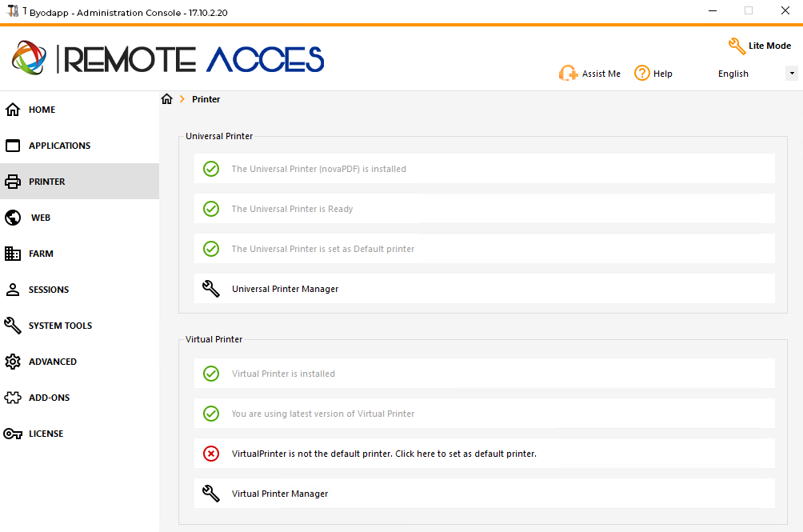Screen dimensions: 803x532
Task: Click 'Universal Printer is Ready' status row
Action: [293, 209]
